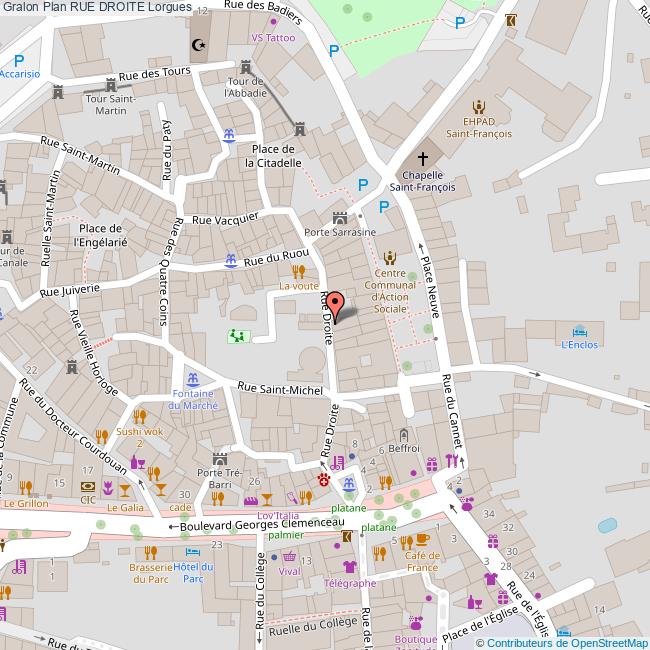Select the Brasserie du Parc restaurant icon
Image resolution: width=650 pixels, height=650 pixels.
pos(150,552)
